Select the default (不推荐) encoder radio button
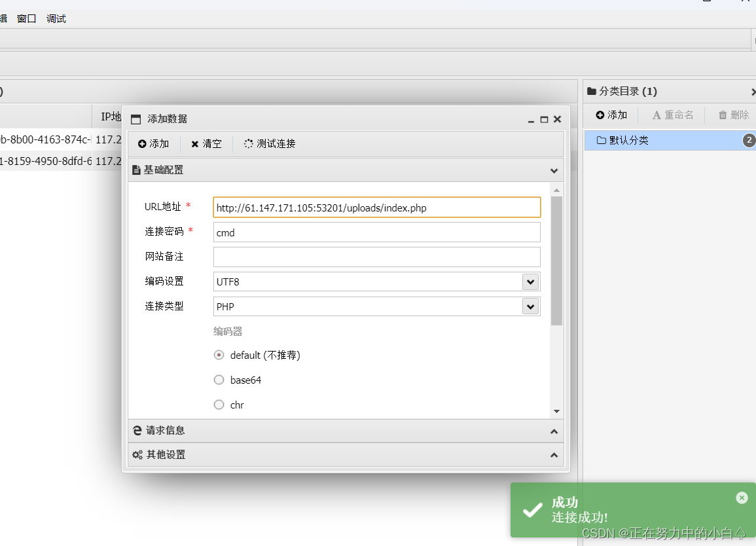The height and width of the screenshot is (546, 756). click(x=219, y=355)
